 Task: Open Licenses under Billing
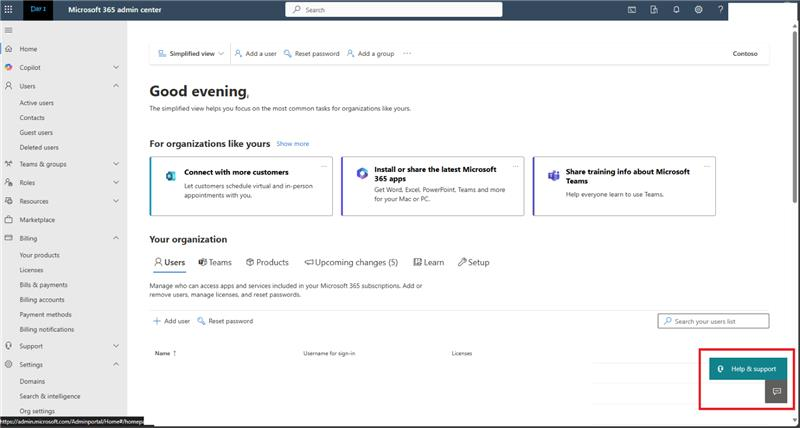(32, 270)
